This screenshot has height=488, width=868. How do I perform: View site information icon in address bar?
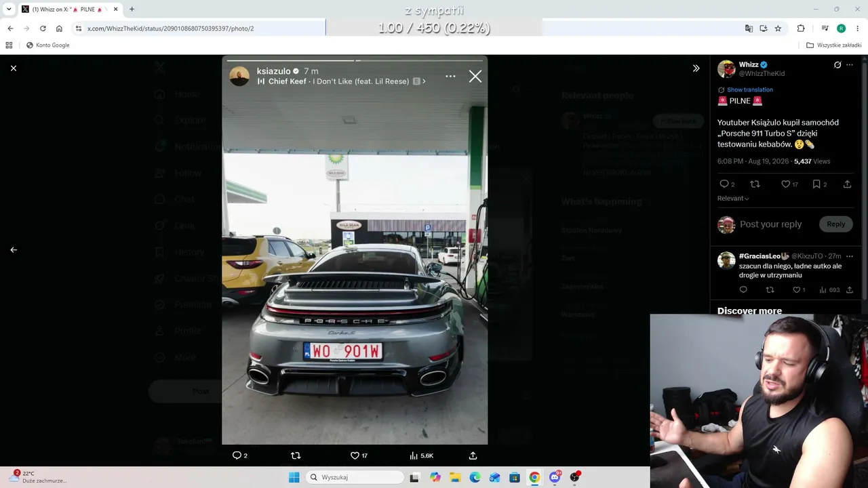[79, 28]
